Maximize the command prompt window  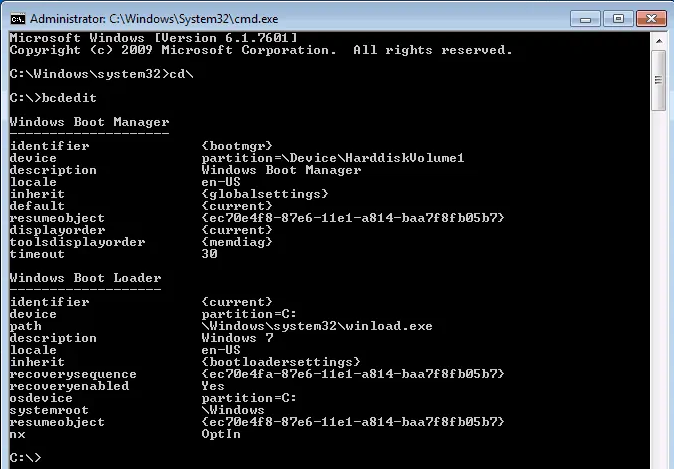coord(616,17)
